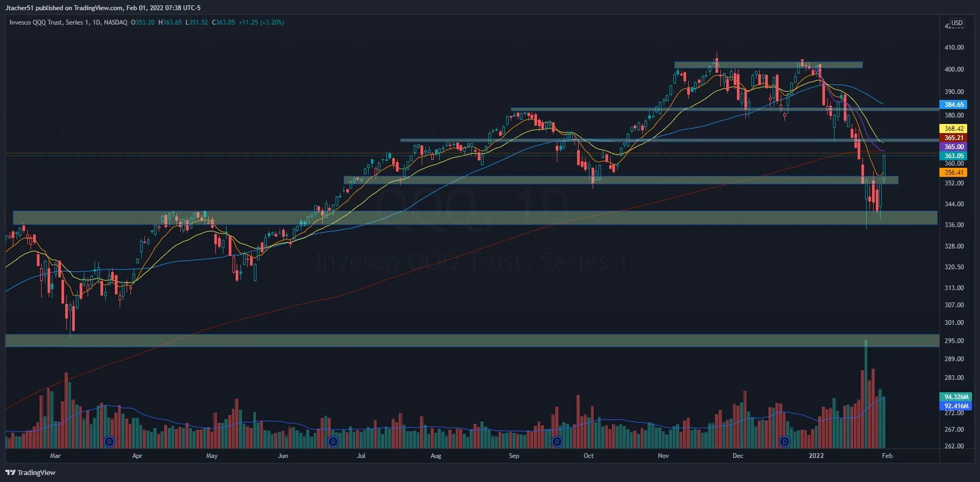Click the Sep label on time axis
This screenshot has width=980, height=482.
click(514, 456)
